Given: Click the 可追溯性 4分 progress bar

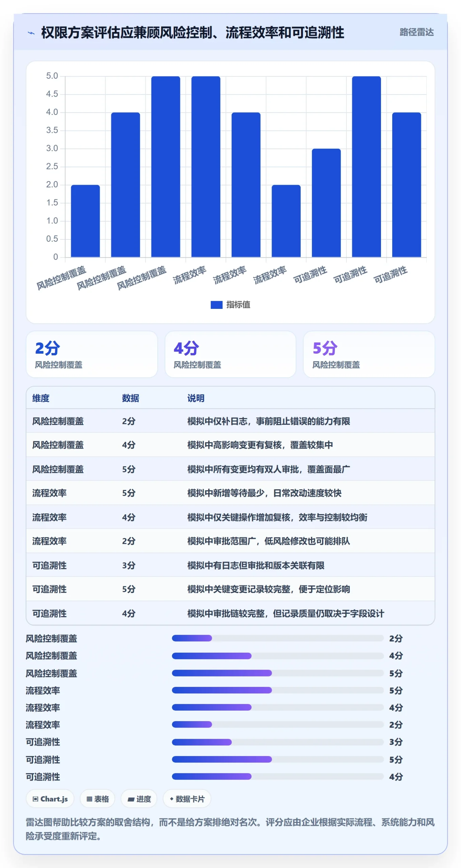Looking at the screenshot, I should [278, 776].
